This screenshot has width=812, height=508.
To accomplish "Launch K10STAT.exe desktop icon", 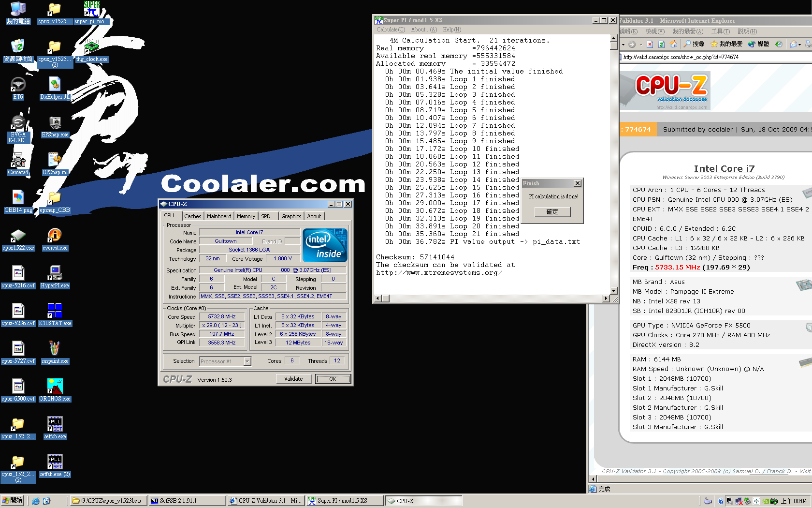I will tap(55, 314).
